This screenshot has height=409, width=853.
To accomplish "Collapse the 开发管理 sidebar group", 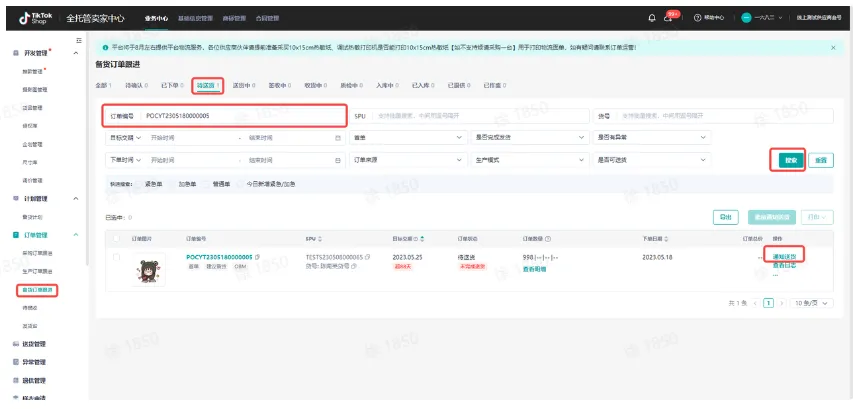I will (x=76, y=53).
